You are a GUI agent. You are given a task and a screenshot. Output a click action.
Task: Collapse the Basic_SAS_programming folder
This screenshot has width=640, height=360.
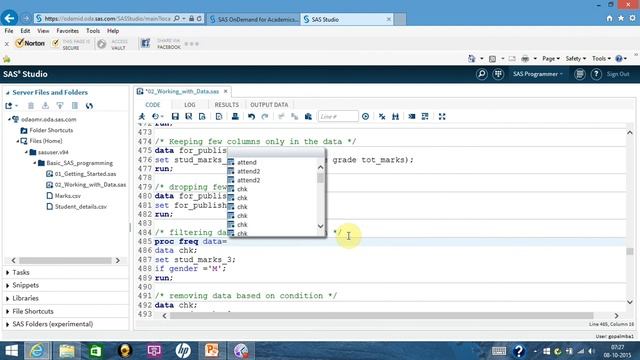[x=35, y=163]
